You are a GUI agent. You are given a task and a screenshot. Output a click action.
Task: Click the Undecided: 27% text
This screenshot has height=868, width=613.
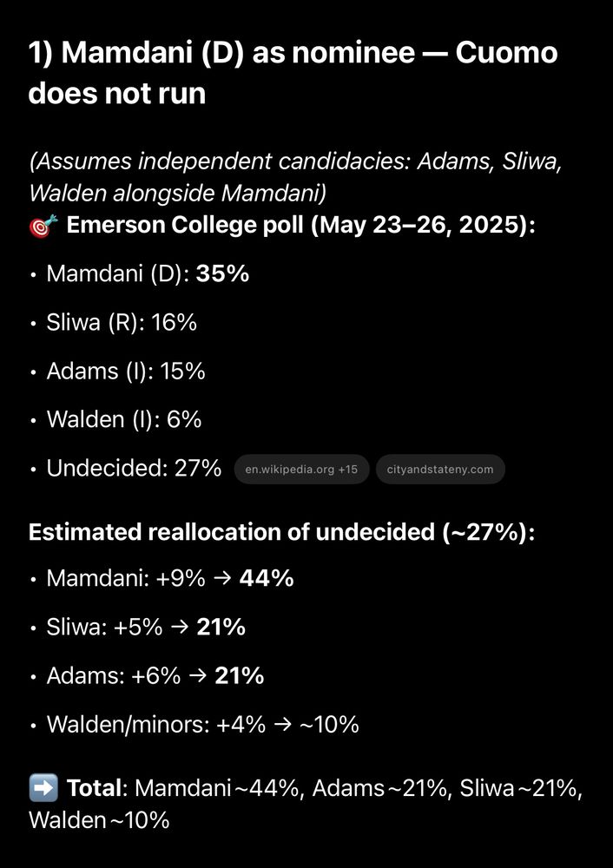[x=134, y=469]
